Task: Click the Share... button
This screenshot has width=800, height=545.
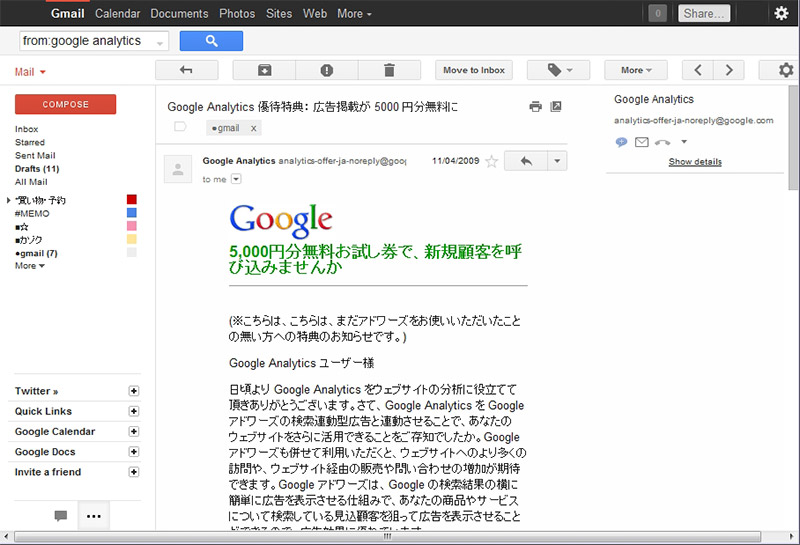Action: point(704,13)
